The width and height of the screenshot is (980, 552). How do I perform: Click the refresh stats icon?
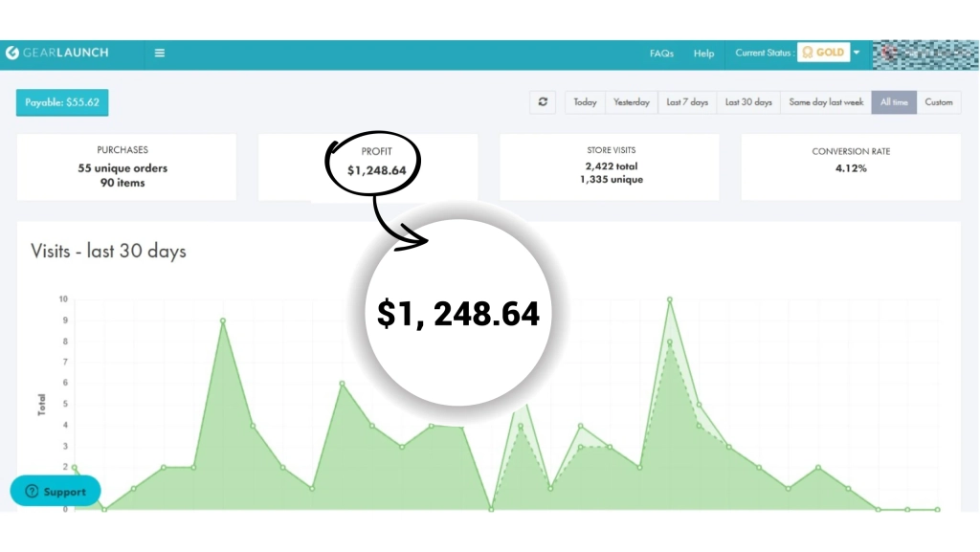click(543, 102)
